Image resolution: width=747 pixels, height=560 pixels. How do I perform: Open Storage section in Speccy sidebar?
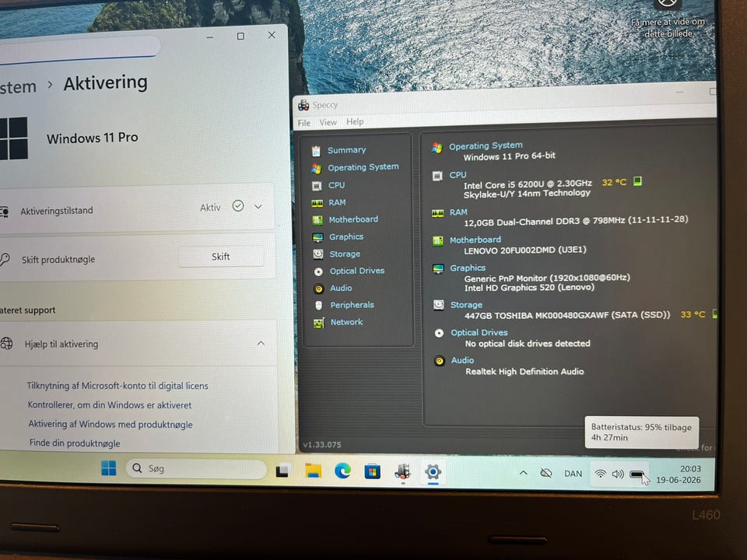pyautogui.click(x=345, y=254)
